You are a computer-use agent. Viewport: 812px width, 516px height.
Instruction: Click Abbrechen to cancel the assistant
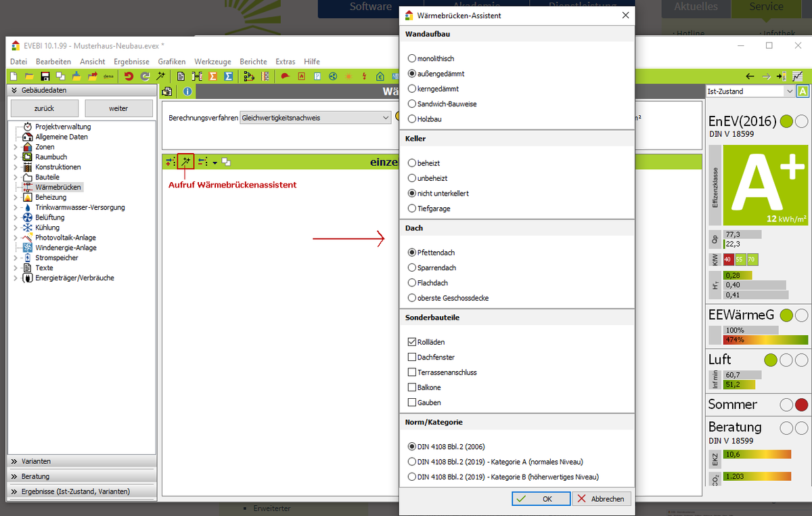pyautogui.click(x=602, y=499)
